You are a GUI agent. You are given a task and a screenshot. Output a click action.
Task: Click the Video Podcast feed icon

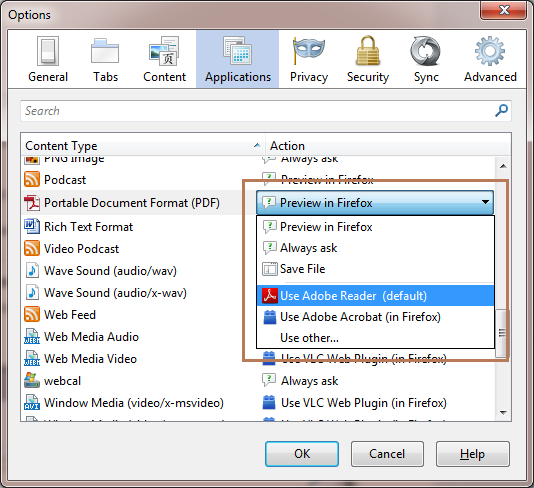tap(32, 248)
